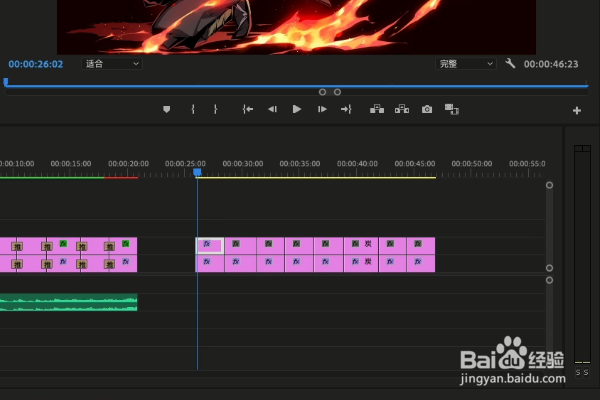Export a frame with the camera icon

point(427,109)
